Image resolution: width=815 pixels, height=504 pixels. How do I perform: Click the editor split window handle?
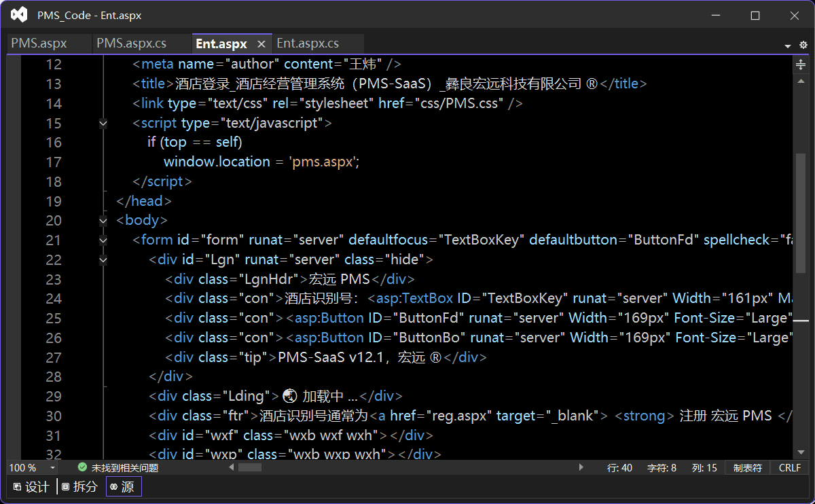pyautogui.click(x=801, y=64)
